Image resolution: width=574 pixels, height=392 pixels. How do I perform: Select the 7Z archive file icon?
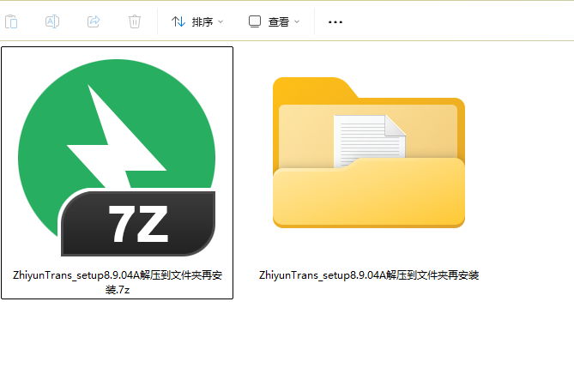point(117,158)
